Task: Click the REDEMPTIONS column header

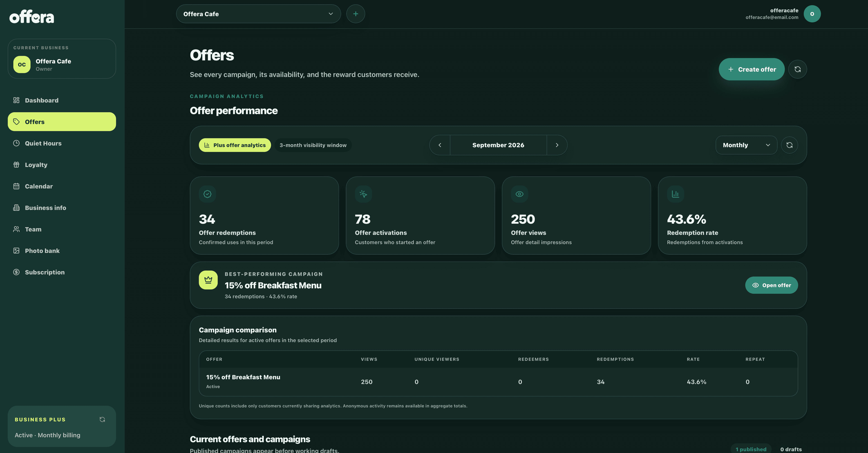Action: [x=615, y=359]
